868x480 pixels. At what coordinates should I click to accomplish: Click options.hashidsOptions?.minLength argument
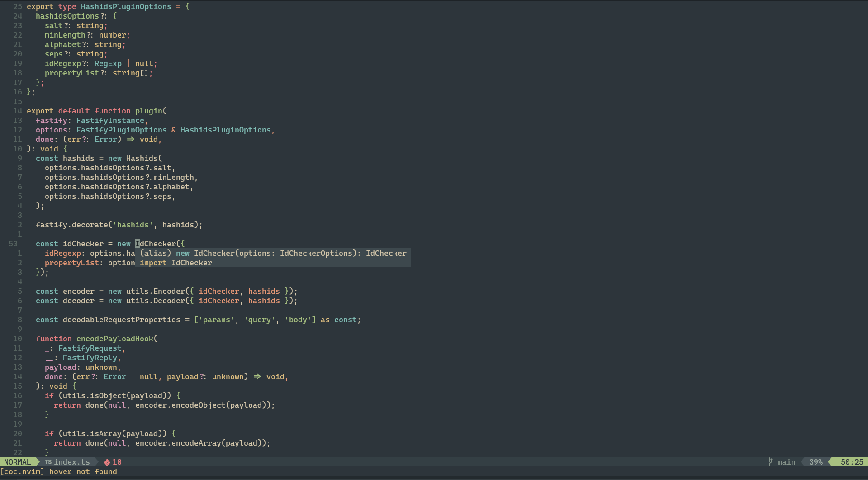click(x=119, y=177)
